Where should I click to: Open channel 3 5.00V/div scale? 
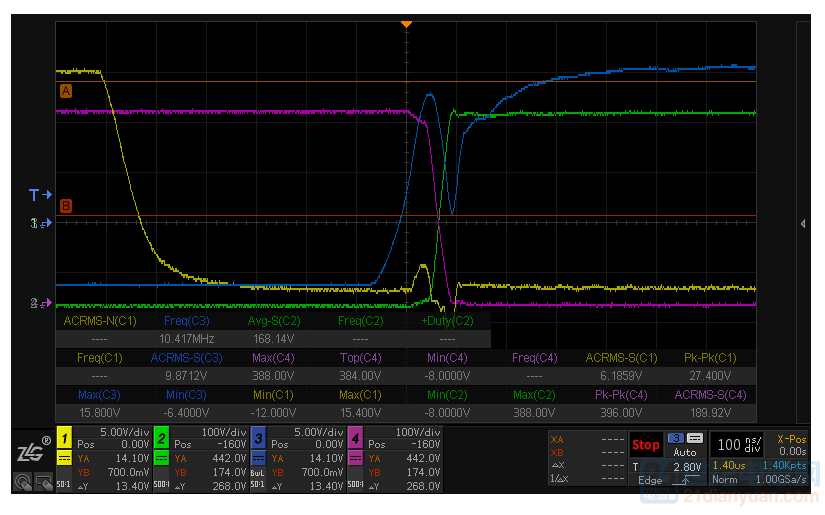[x=318, y=432]
